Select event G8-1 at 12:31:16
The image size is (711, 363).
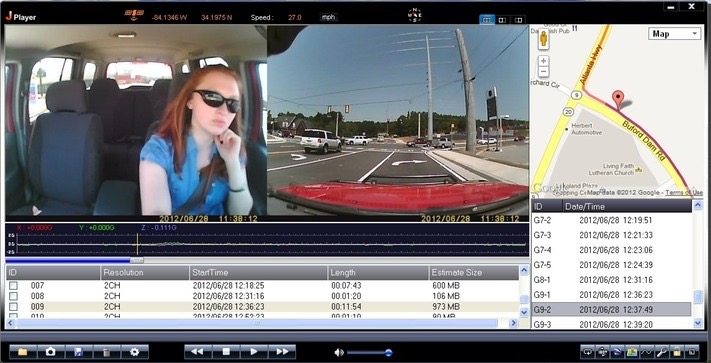point(611,280)
